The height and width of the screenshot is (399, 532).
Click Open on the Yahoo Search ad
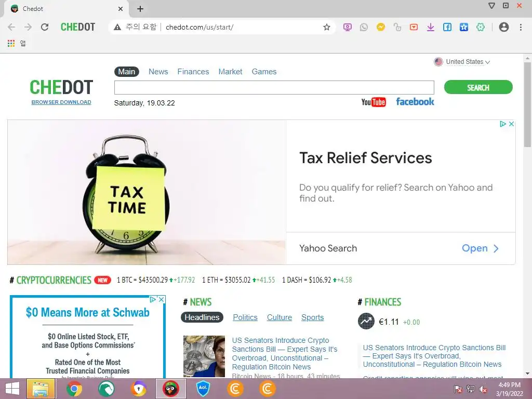click(480, 248)
